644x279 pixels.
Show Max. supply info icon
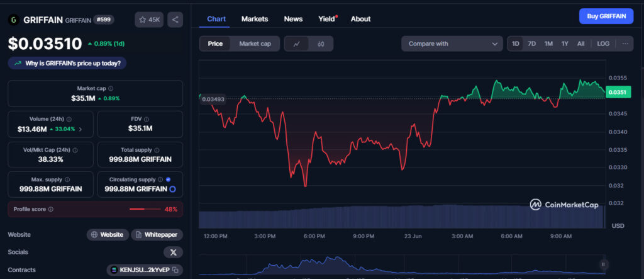point(67,179)
